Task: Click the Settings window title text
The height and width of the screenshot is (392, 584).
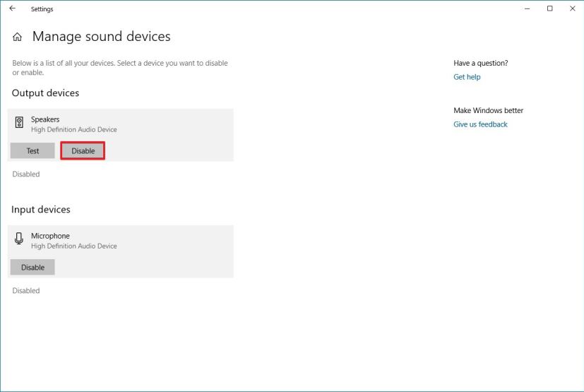Action: 42,9
